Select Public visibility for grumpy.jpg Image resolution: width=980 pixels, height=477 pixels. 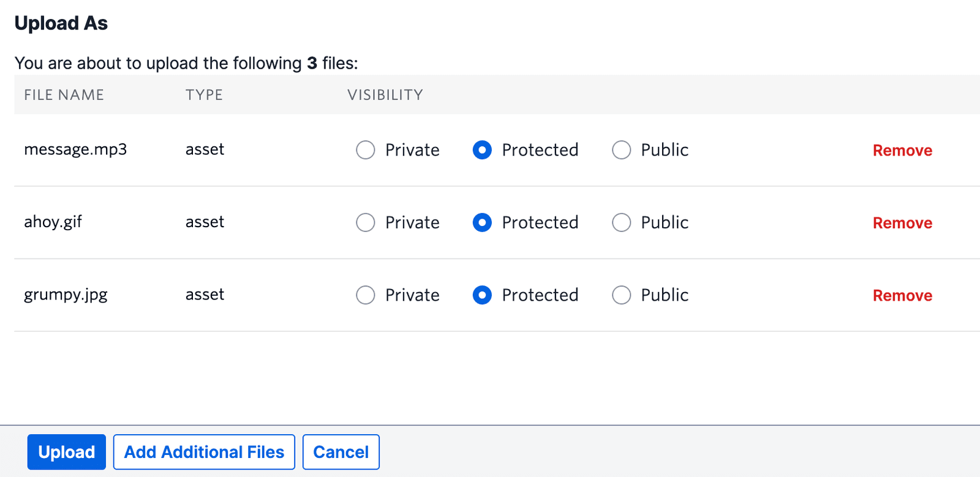pyautogui.click(x=621, y=295)
